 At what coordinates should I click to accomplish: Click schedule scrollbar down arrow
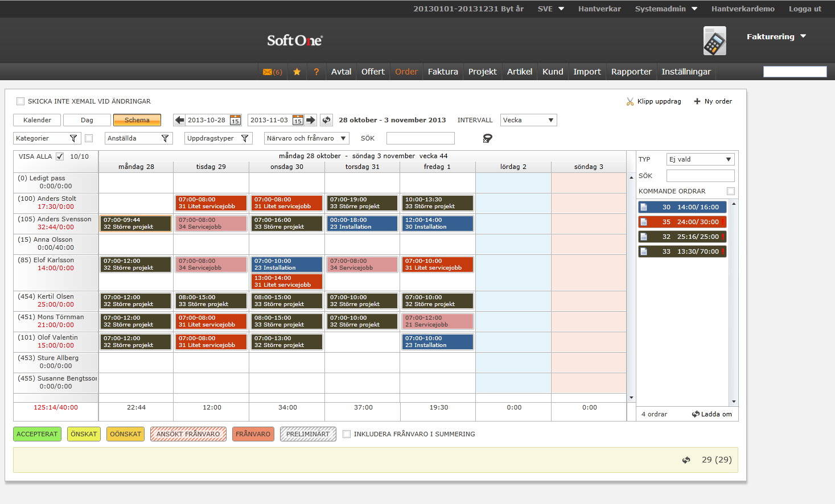tap(631, 398)
